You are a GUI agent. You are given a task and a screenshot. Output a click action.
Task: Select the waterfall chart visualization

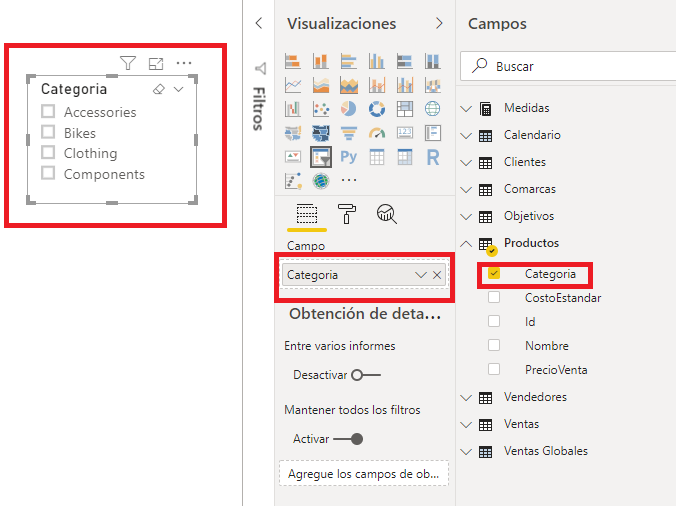coord(293,109)
